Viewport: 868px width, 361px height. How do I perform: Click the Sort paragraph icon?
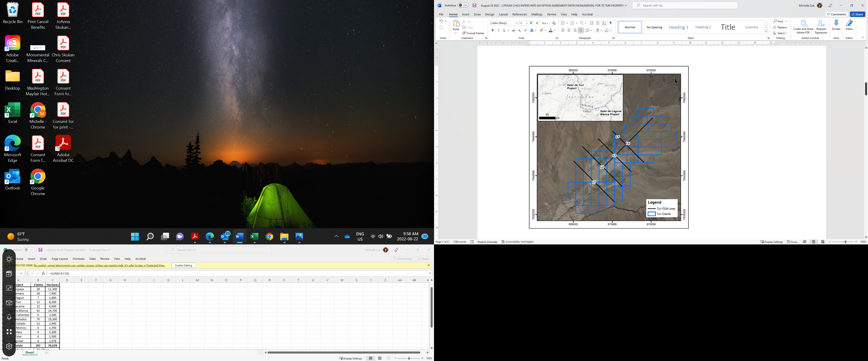pyautogui.click(x=604, y=23)
